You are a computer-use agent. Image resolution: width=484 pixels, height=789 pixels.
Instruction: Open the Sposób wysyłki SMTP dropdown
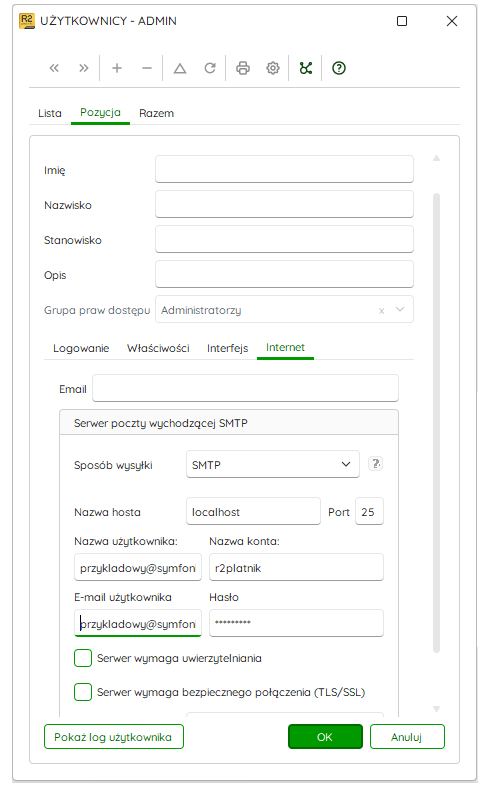click(273, 464)
